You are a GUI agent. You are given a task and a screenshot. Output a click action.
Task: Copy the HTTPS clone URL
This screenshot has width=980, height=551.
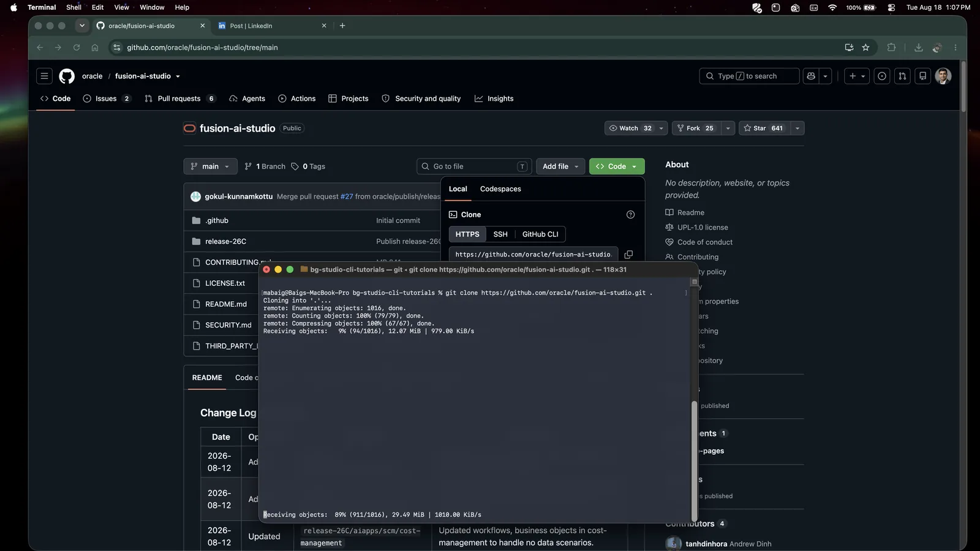pos(628,255)
